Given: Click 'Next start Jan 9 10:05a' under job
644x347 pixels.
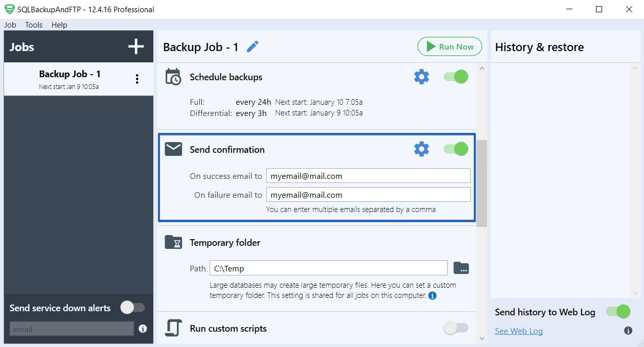Looking at the screenshot, I should click(x=69, y=87).
